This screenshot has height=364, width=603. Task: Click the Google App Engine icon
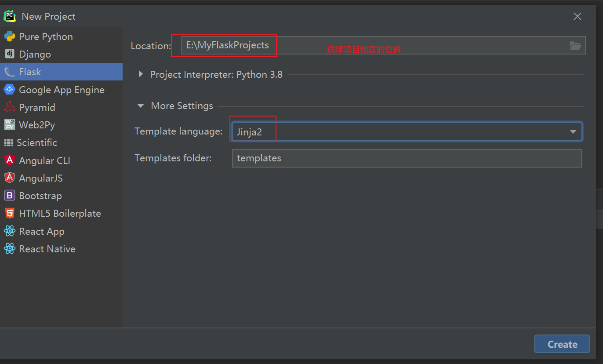[x=10, y=90]
